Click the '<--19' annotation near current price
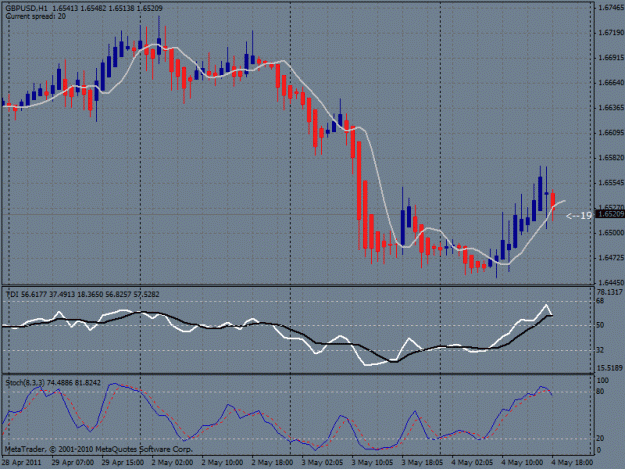This screenshot has height=469, width=625. (579, 216)
